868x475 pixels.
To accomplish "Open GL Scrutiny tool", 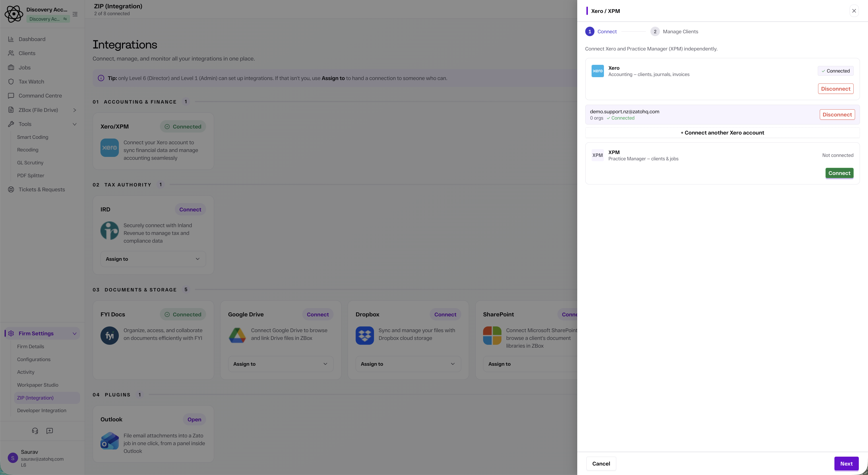I will pyautogui.click(x=30, y=163).
